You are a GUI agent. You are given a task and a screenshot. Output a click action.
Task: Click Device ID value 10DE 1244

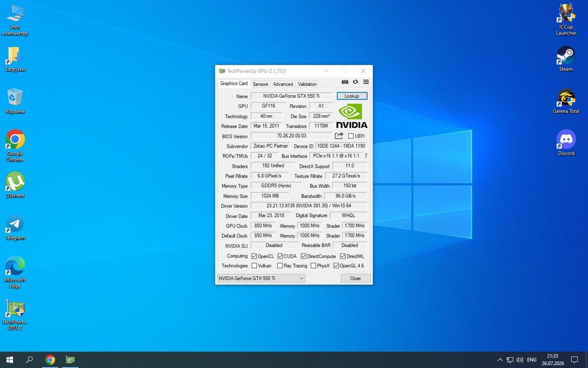341,145
